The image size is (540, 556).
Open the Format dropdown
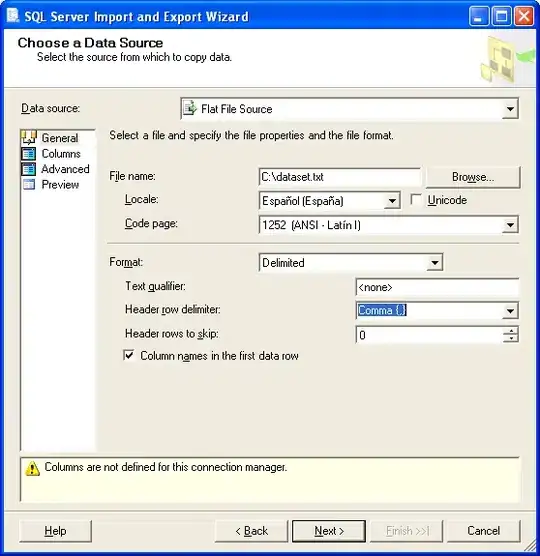tap(434, 263)
